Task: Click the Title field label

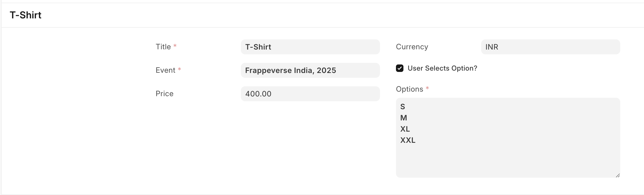Action: click(x=163, y=47)
